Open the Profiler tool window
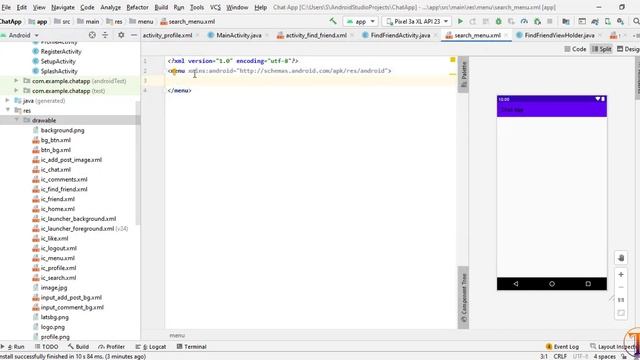 coord(111,347)
